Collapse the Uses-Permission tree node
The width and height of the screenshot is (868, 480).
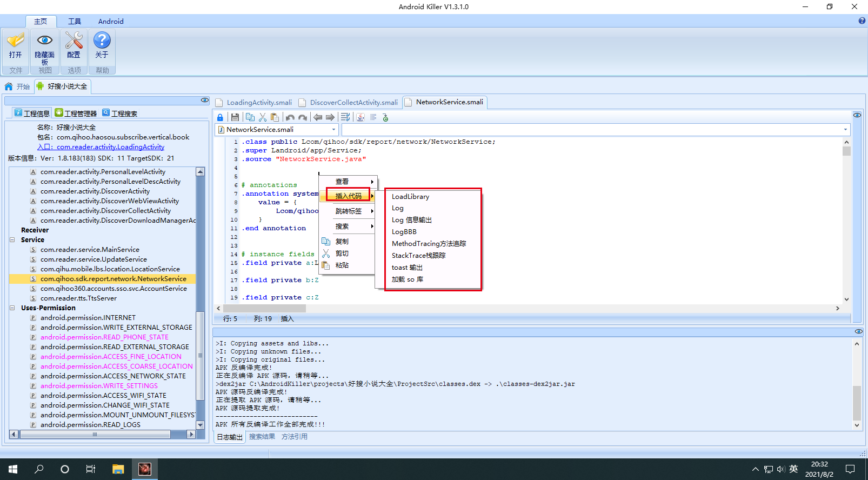pyautogui.click(x=12, y=308)
